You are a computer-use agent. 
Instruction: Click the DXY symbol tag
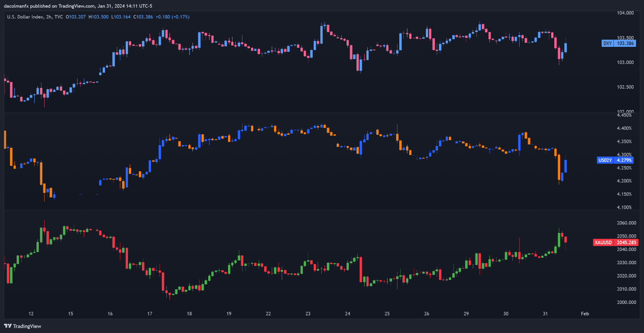[607, 43]
